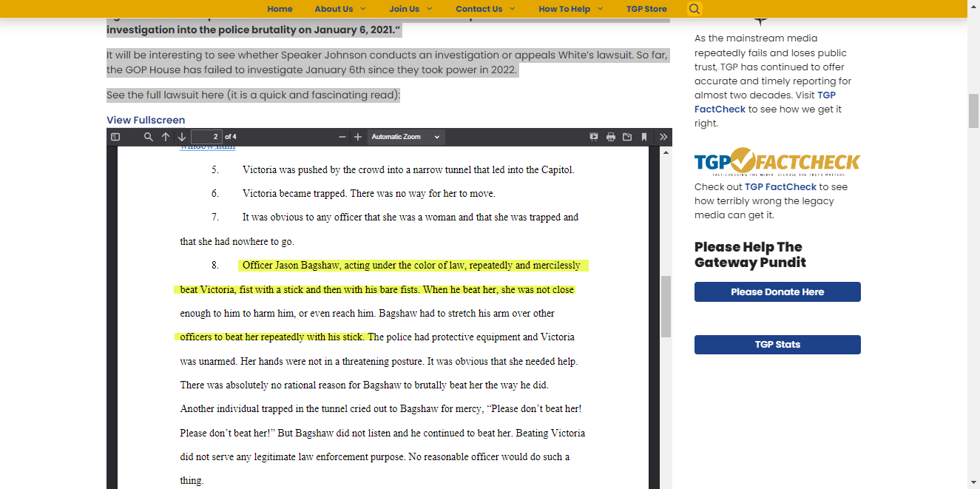Open PDF viewer tools menu
Image resolution: width=980 pixels, height=489 pixels.
[663, 137]
